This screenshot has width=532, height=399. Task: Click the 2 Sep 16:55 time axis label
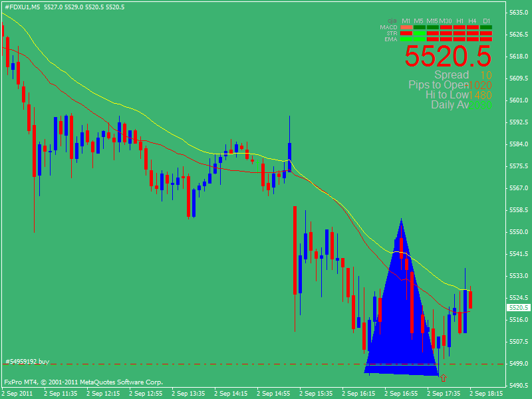[x=402, y=393]
